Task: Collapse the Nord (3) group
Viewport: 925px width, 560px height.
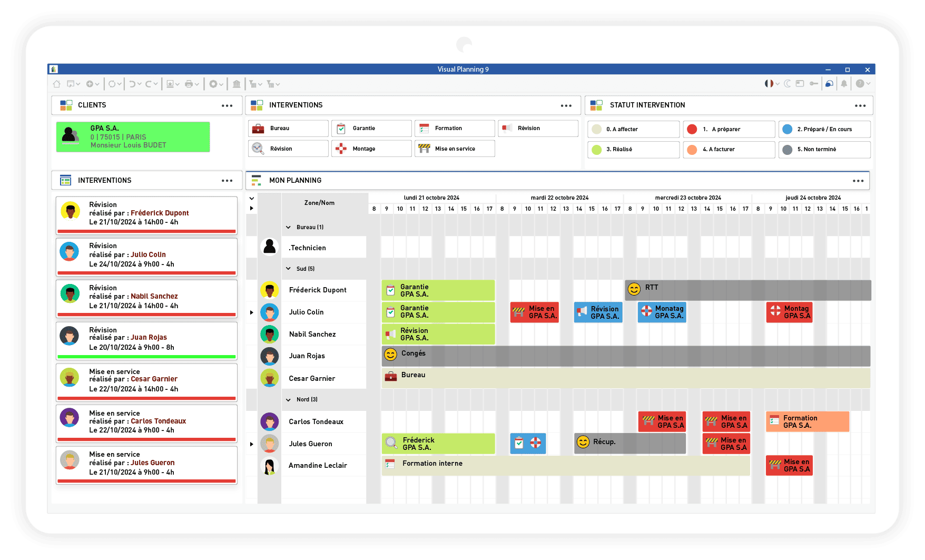Action: coord(288,400)
